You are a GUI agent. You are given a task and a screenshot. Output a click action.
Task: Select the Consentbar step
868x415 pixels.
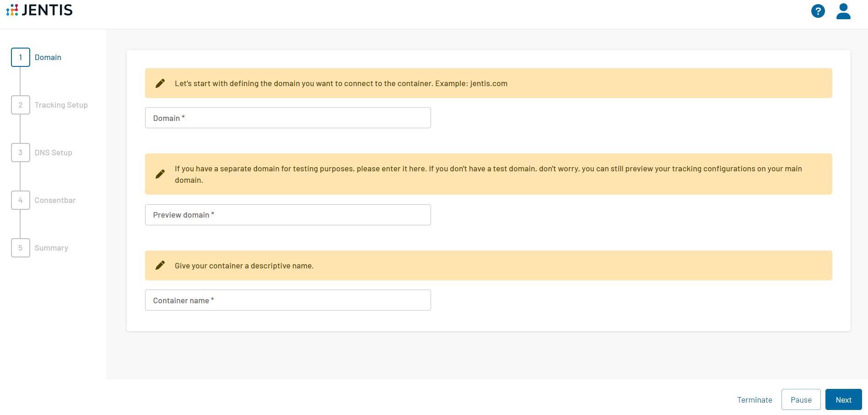(x=55, y=200)
